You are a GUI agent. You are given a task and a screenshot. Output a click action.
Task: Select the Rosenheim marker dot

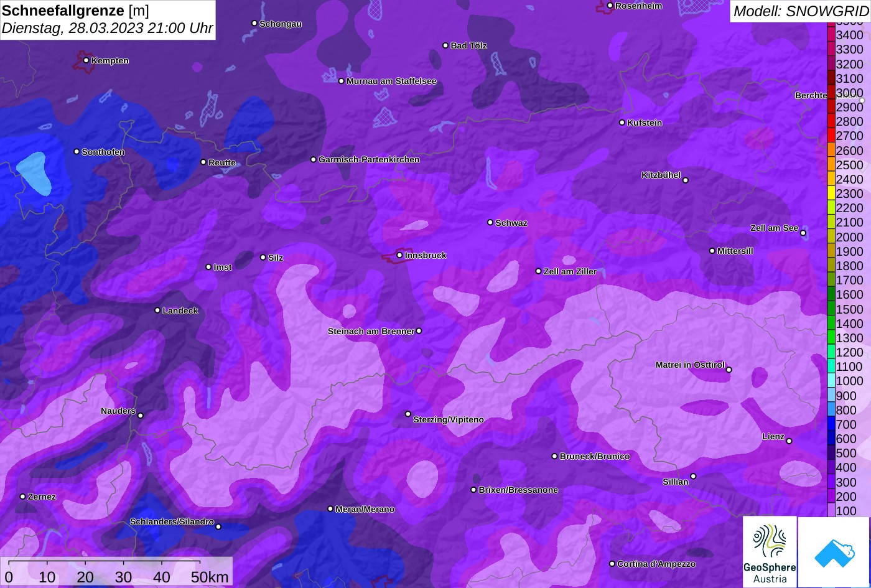610,6
